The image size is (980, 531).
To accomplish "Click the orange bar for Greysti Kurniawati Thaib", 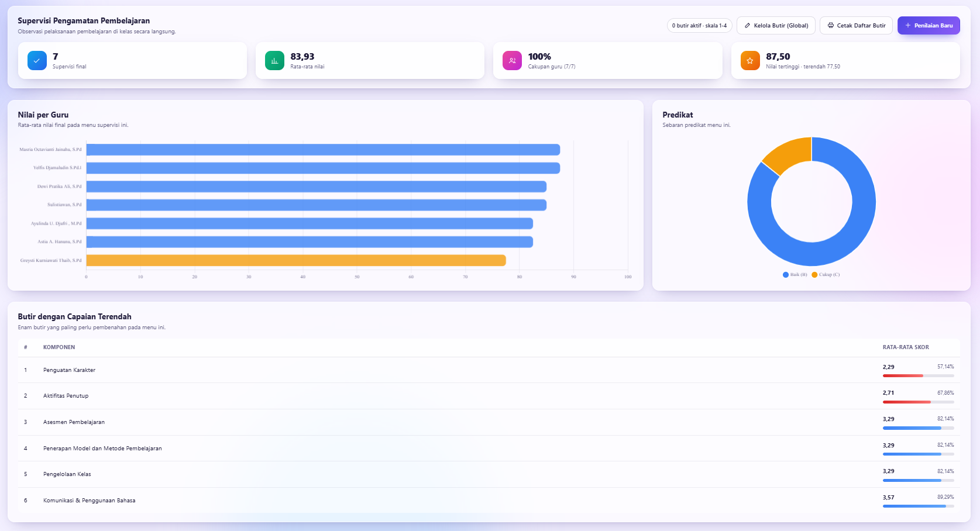I will pyautogui.click(x=296, y=260).
